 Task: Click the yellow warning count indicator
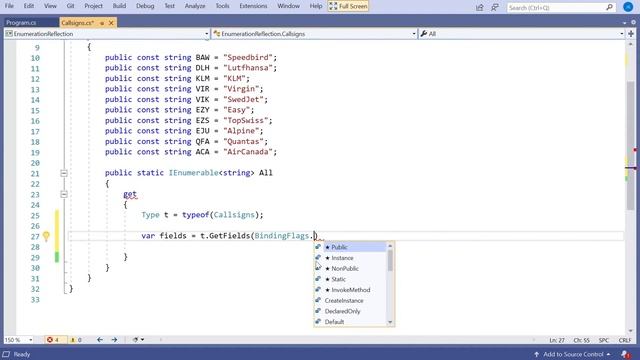(76, 340)
